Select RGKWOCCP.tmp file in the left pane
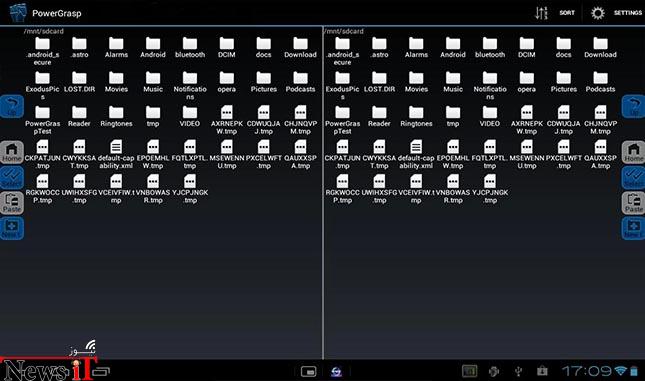The width and height of the screenshot is (645, 381). click(42, 189)
